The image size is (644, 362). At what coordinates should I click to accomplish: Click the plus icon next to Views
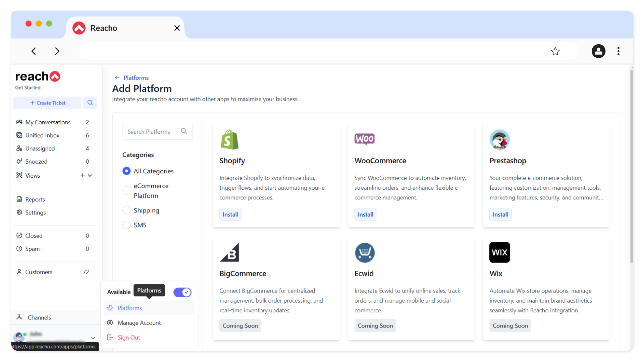pos(83,175)
